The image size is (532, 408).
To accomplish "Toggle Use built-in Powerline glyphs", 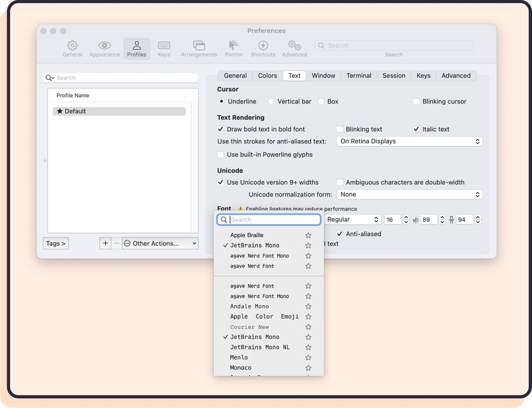I will [221, 155].
